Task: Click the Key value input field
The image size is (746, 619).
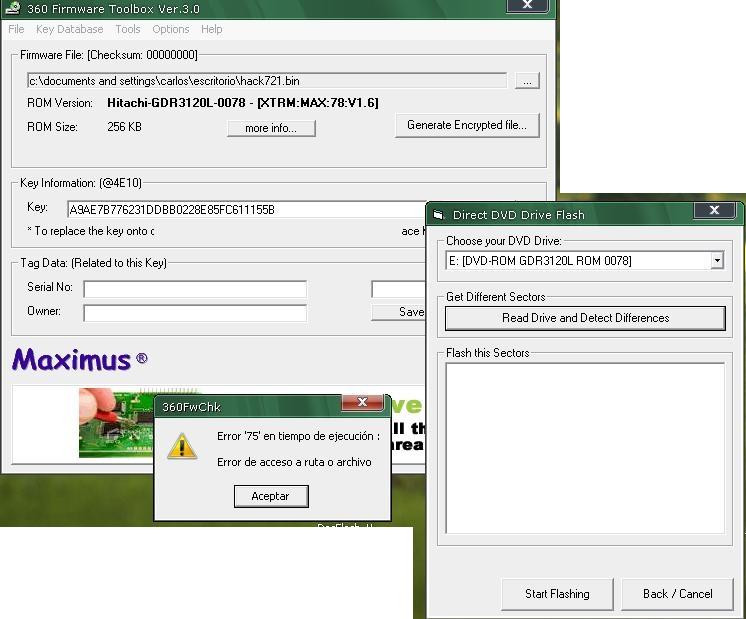Action: pos(246,210)
